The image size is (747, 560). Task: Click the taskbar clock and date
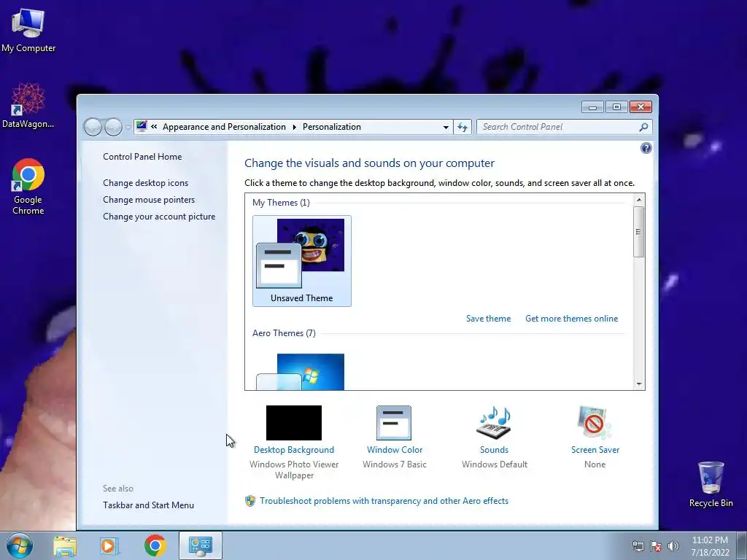click(710, 546)
